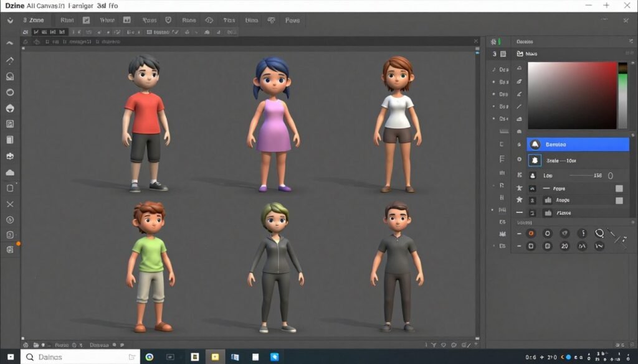638x364 pixels.
Task: Select the green-haired woman in the dark tracksuit
Action: pos(276,268)
